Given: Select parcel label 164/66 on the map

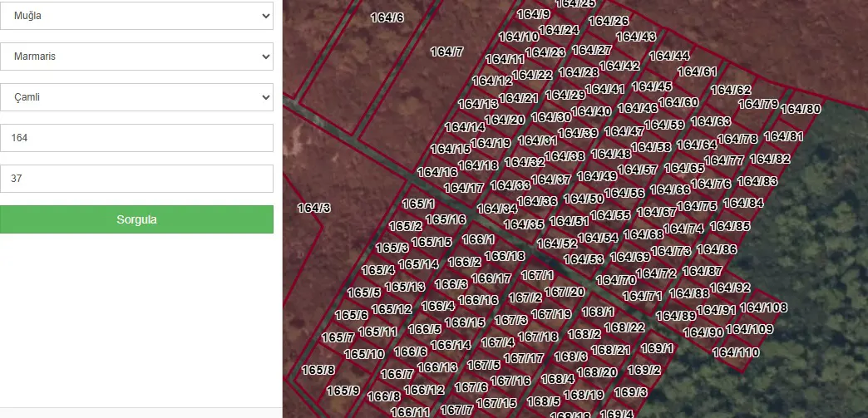Looking at the screenshot, I should point(670,190).
